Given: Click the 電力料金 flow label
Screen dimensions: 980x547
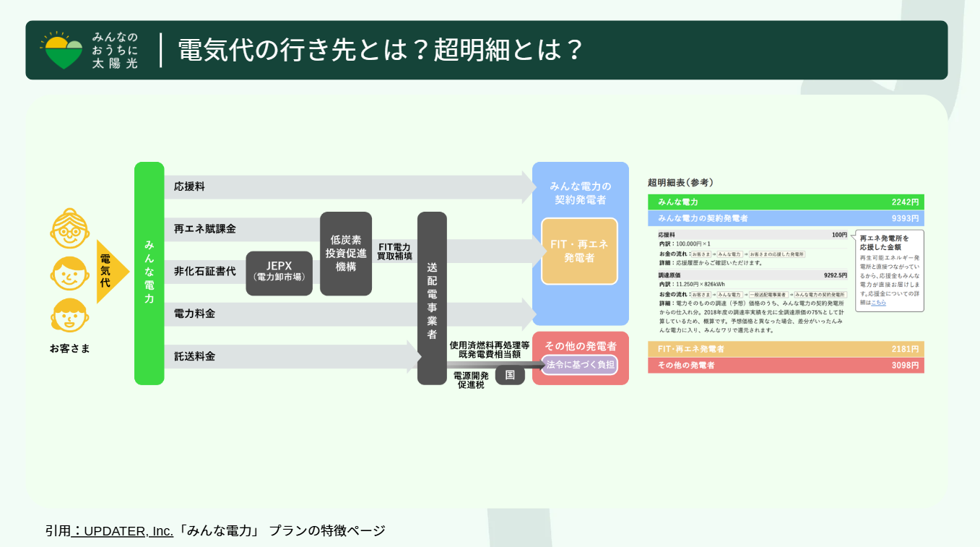Looking at the screenshot, I should [x=194, y=314].
